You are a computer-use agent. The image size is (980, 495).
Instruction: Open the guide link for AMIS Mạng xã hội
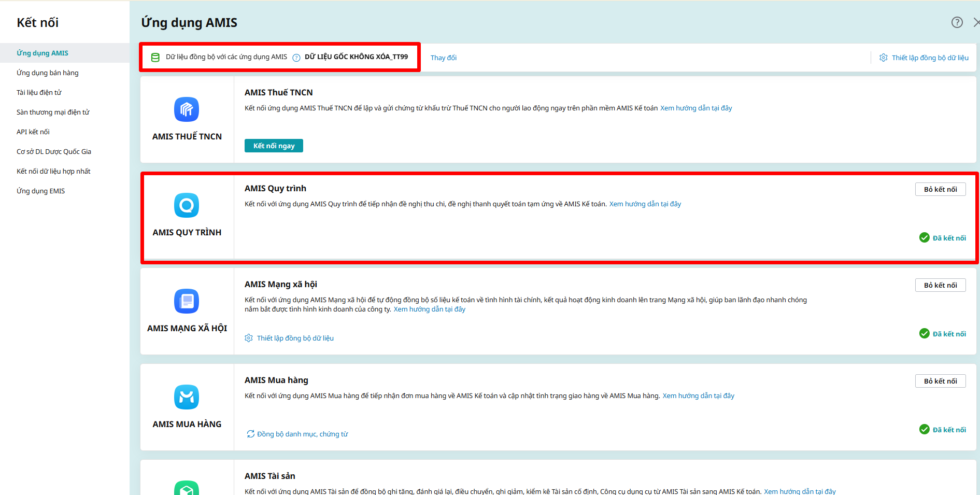tap(430, 309)
